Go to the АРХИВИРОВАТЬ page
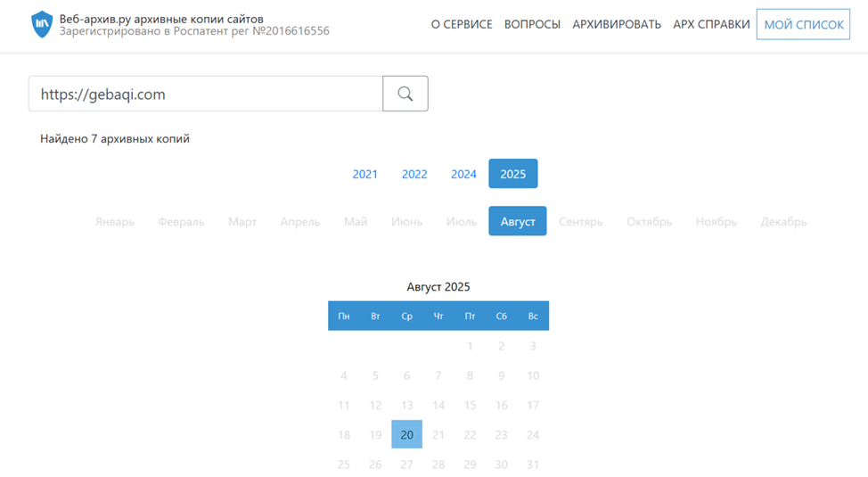This screenshot has width=868, height=477. tap(617, 24)
